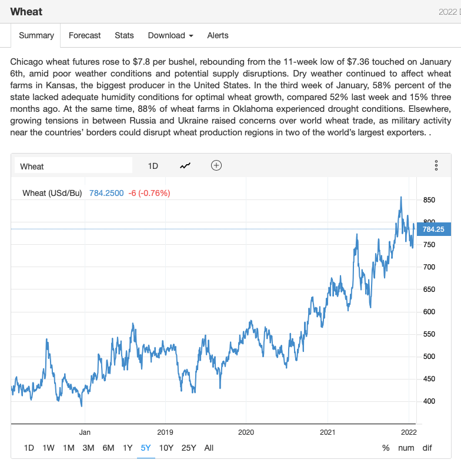
Task: Select the 1D time range
Action: (29, 448)
